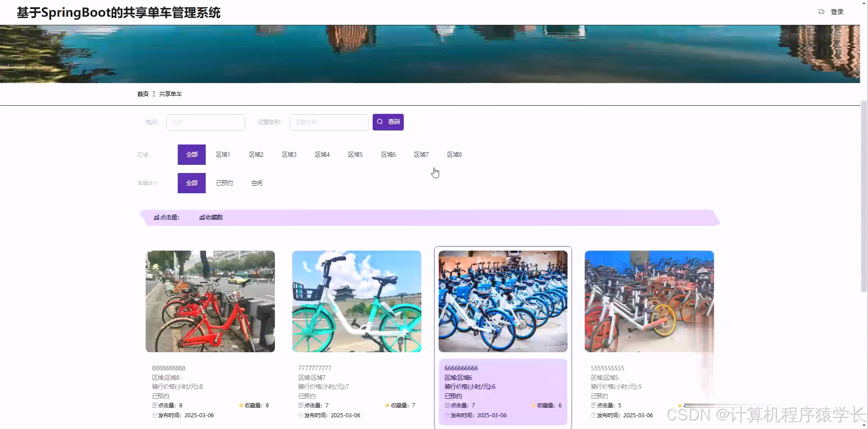Open the 共享单车 breadcrumb tab
868x429 pixels.
click(170, 93)
